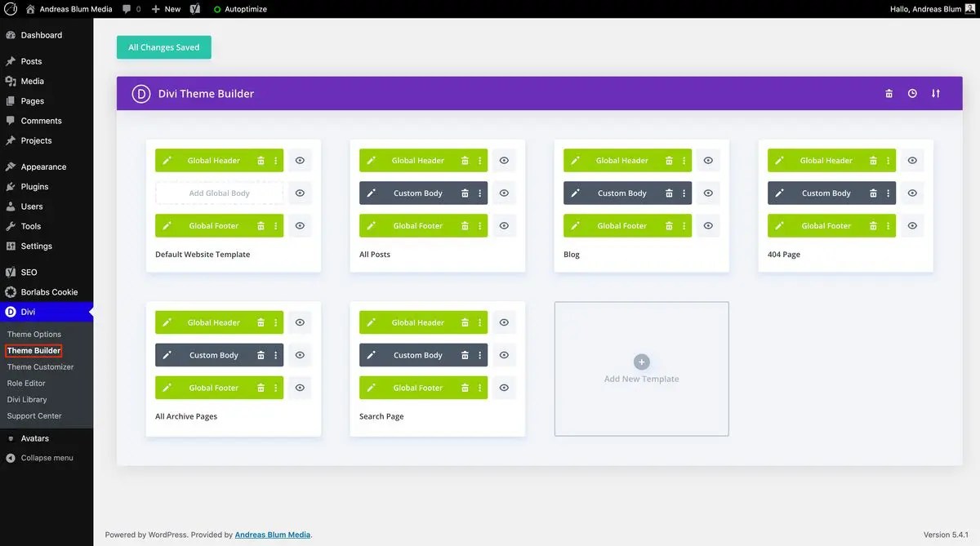This screenshot has height=546, width=980.
Task: Delete Global Footer of 404 Page template
Action: click(x=873, y=226)
